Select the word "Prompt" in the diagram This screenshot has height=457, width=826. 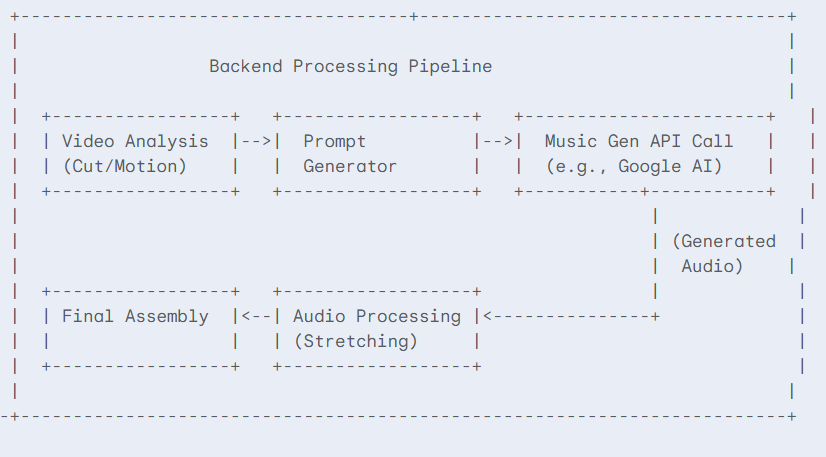point(335,142)
